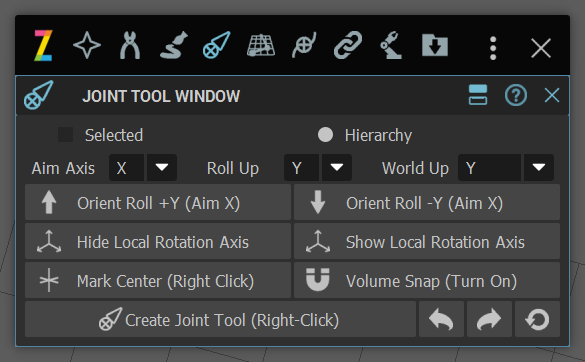Click the Aim Axis X value field

[x=126, y=168]
